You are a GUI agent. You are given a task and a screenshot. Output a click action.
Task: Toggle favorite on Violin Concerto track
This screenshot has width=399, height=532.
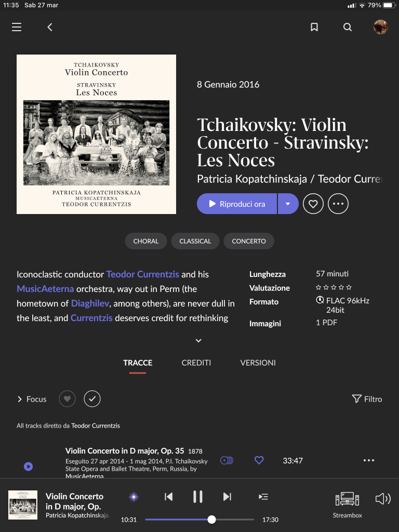259,460
